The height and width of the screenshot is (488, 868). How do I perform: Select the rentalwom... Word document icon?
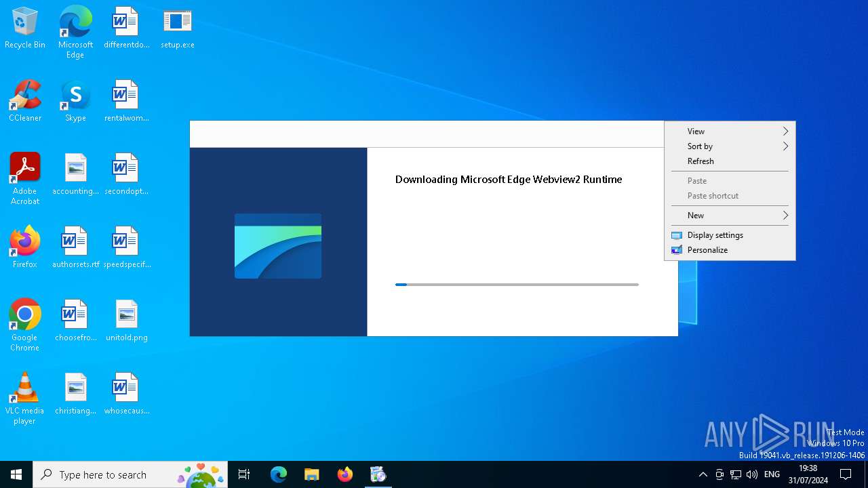click(x=126, y=102)
